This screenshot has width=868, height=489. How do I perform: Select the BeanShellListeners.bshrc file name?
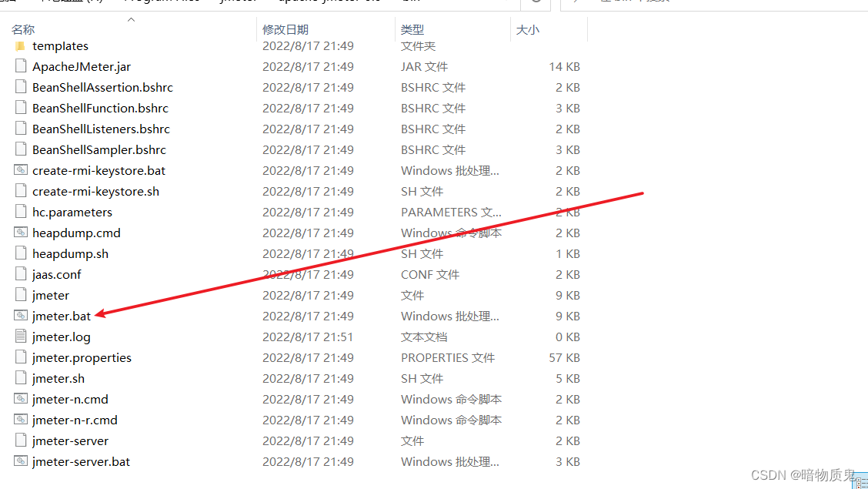[x=101, y=129]
